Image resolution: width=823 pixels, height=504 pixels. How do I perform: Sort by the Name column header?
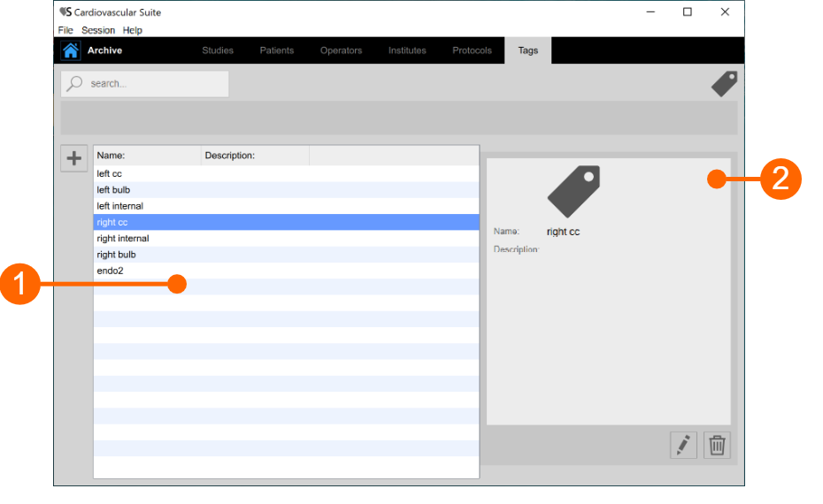[x=147, y=156]
